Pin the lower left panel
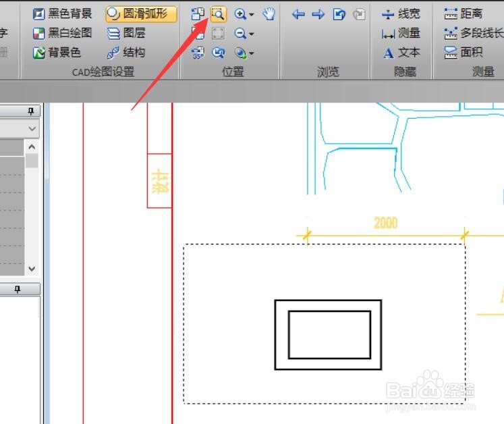The height and width of the screenshot is (424, 504). pyautogui.click(x=18, y=289)
